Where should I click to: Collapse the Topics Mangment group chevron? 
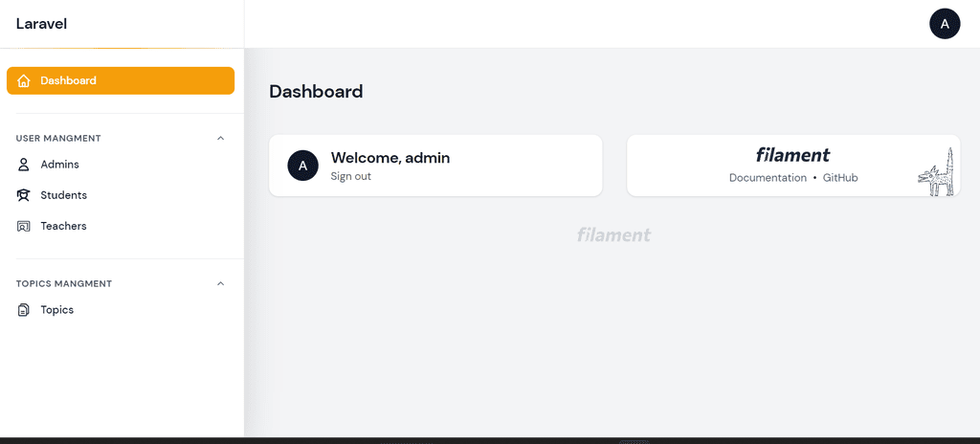click(x=220, y=283)
